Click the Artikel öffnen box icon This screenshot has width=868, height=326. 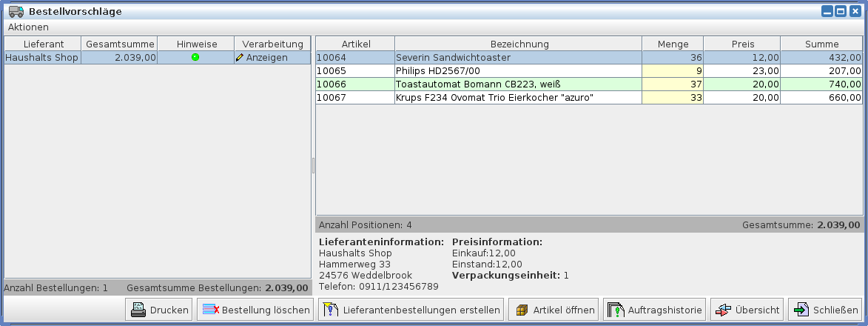pos(522,310)
